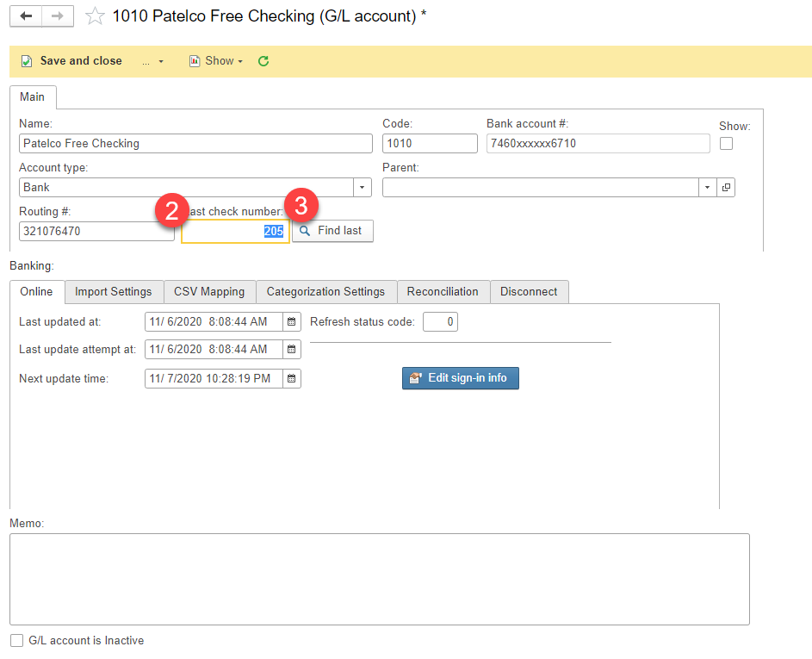This screenshot has height=659, width=812.
Task: Click the Account type field showing Bank
Action: point(187,188)
